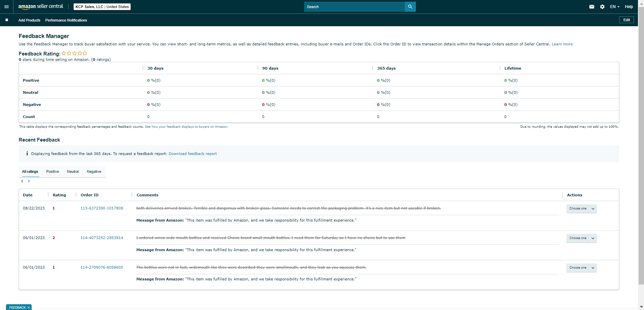Select the Neutral tab

73,171
